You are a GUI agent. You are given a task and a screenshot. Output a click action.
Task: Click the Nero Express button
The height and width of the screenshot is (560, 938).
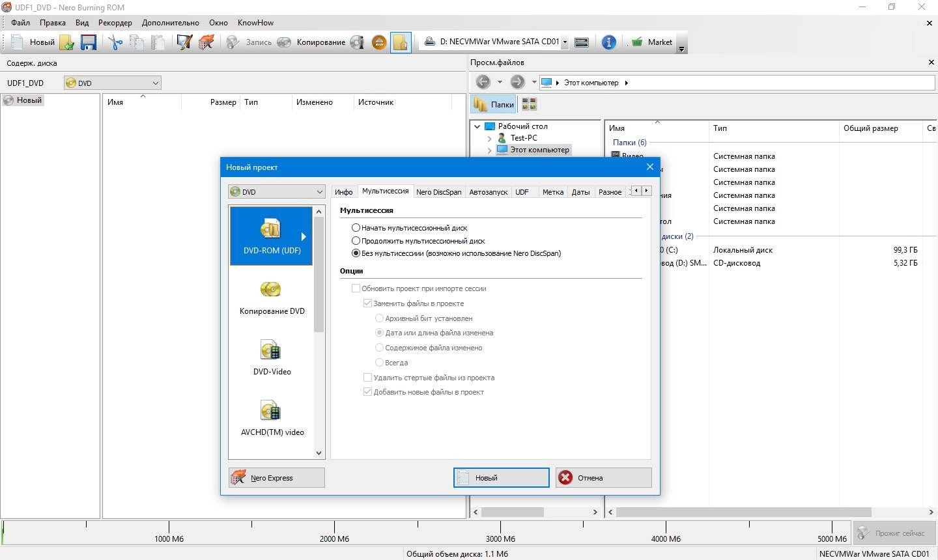276,477
